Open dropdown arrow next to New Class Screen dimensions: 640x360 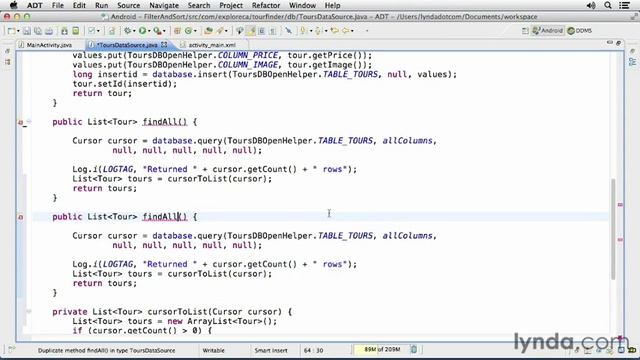point(195,31)
